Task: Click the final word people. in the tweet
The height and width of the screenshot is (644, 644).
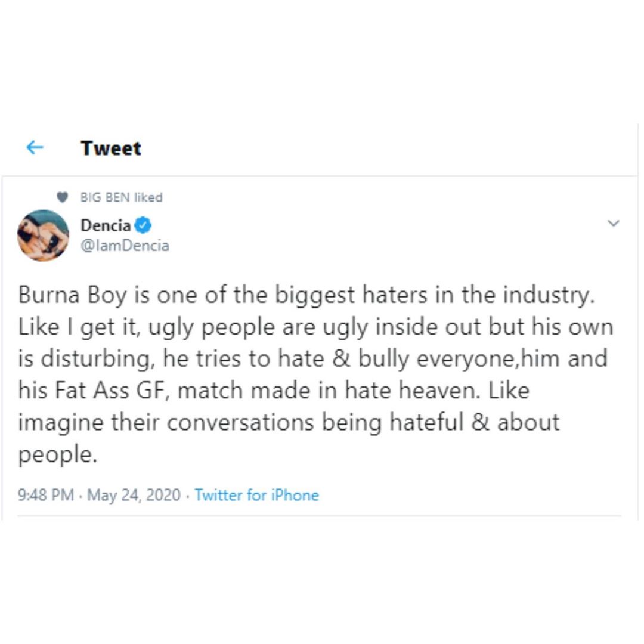Action: click(x=57, y=454)
